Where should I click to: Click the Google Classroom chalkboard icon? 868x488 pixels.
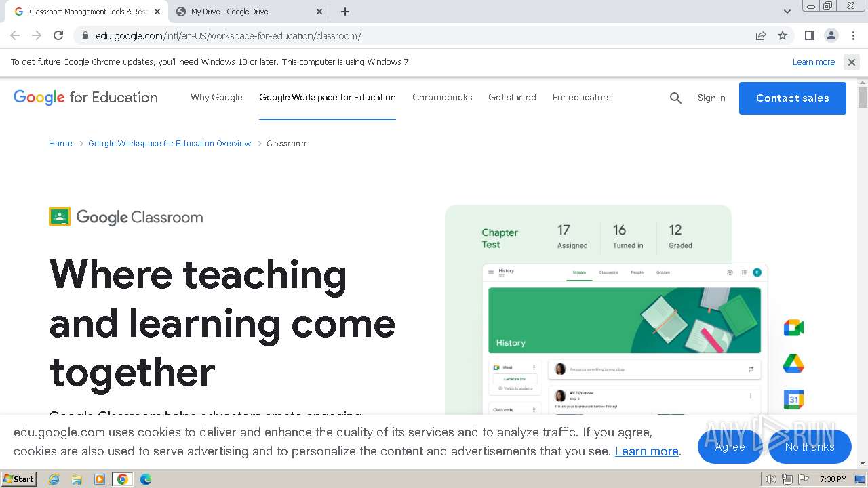(60, 217)
